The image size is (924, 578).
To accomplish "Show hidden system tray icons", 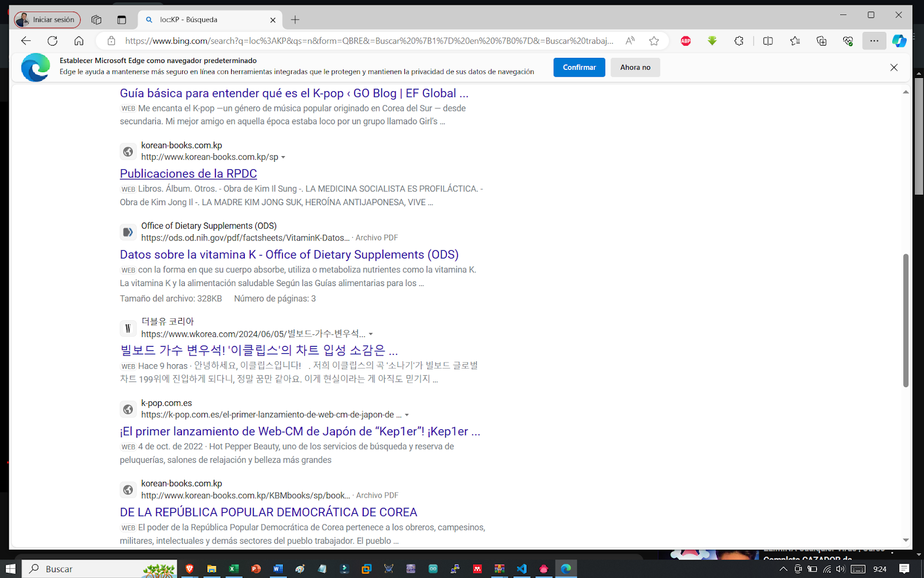I will 784,569.
